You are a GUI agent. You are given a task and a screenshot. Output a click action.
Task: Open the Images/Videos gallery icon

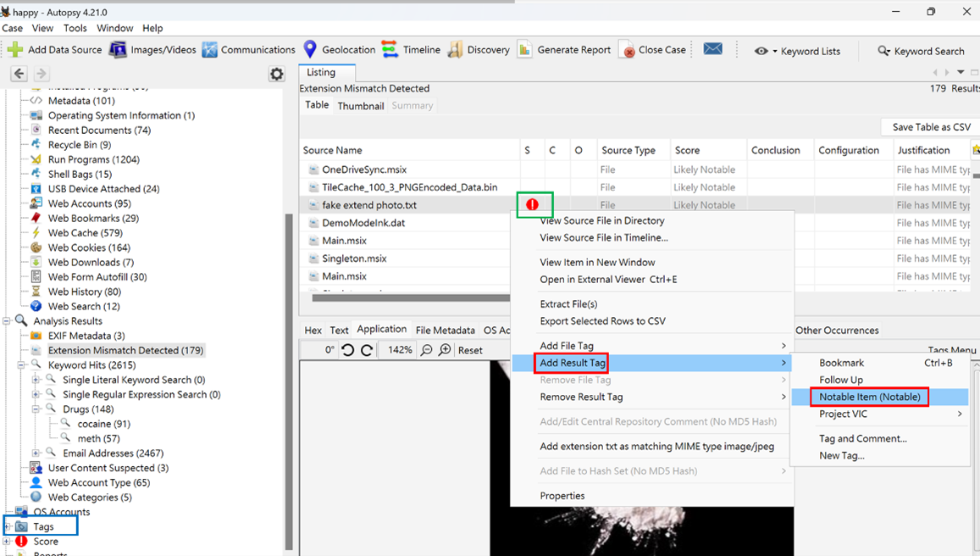click(118, 49)
